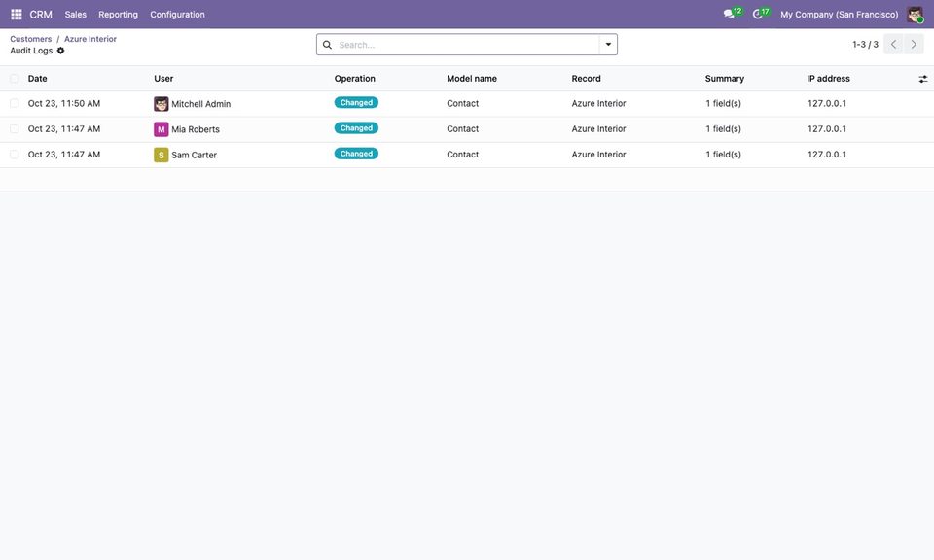Click Azure Interior record in Mia Roberts' row
934x560 pixels.
pyautogui.click(x=598, y=129)
